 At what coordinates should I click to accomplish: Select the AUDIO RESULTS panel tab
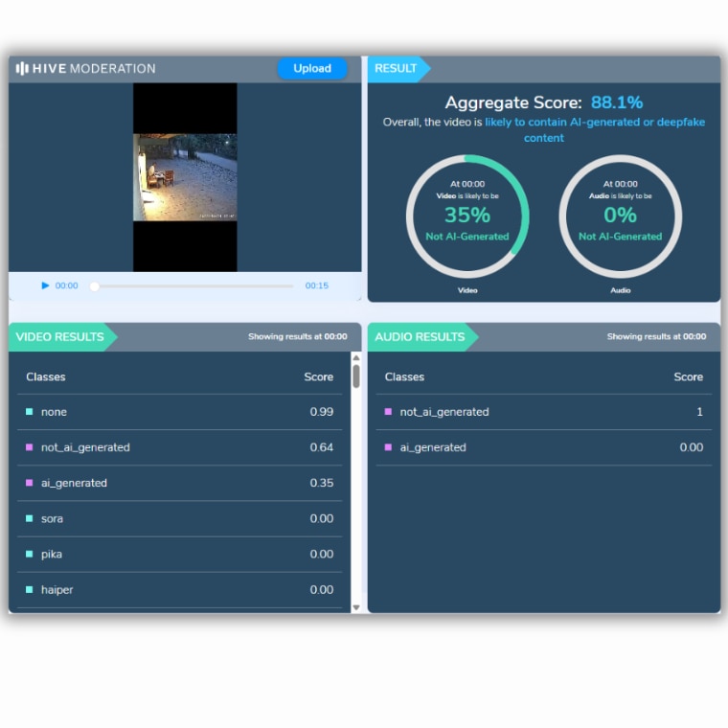pyautogui.click(x=420, y=337)
